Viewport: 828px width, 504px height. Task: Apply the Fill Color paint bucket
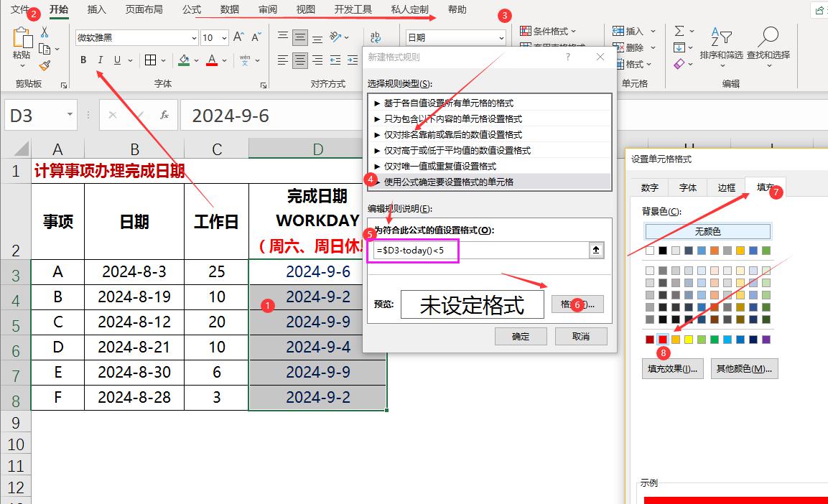[184, 60]
